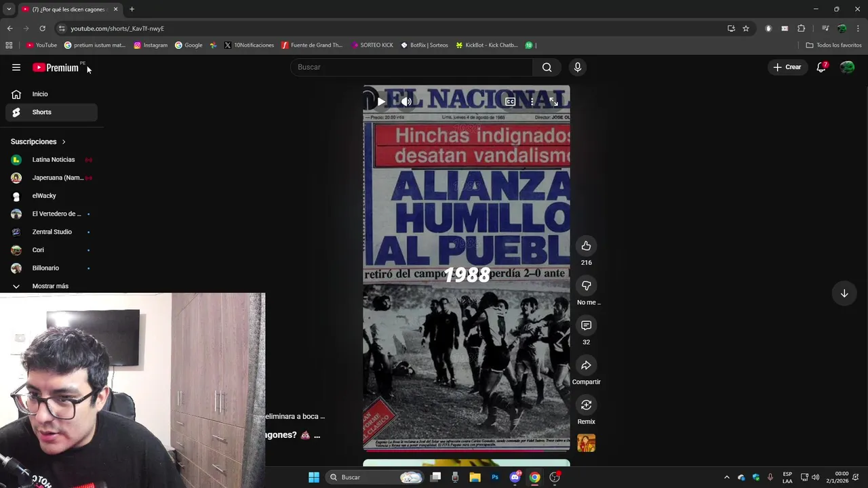Focus the YouTube Buscar search field

tap(412, 67)
